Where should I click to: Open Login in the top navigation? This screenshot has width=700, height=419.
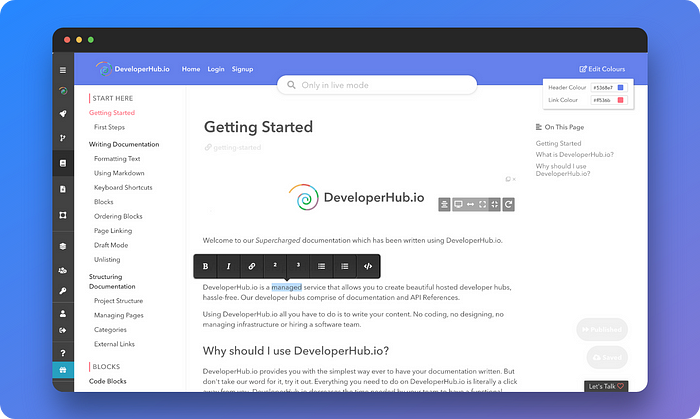[216, 69]
